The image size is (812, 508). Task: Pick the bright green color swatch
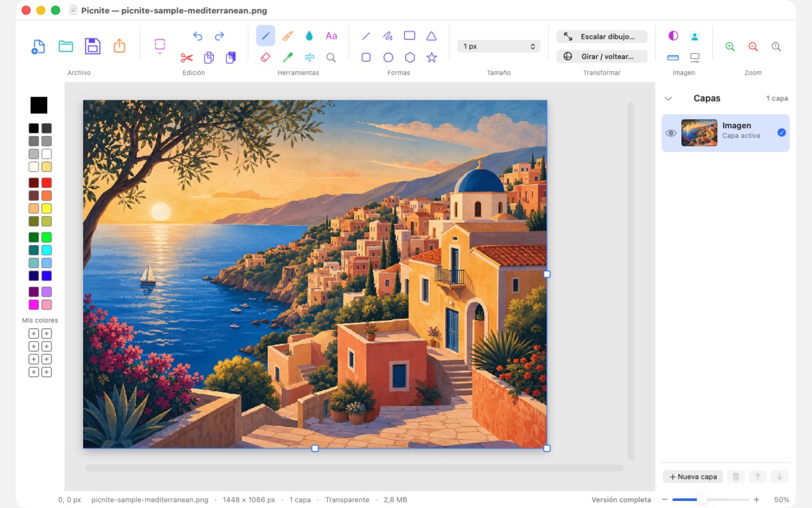pos(46,237)
